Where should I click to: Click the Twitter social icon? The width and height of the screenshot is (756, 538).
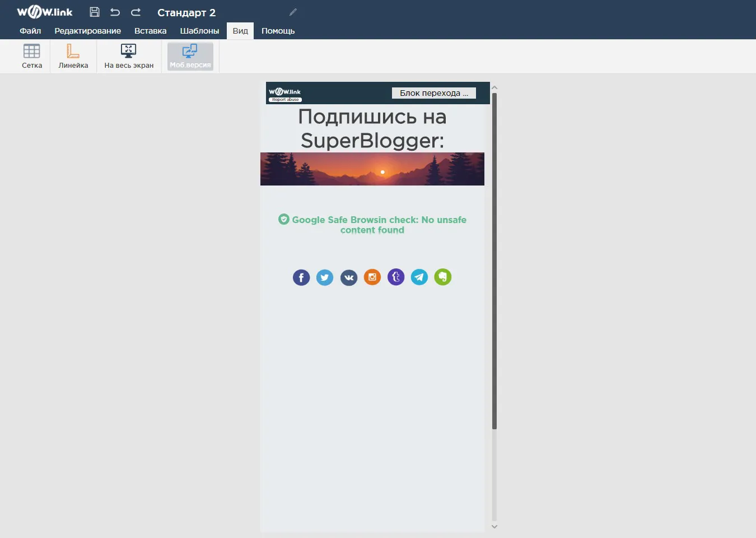[325, 277]
